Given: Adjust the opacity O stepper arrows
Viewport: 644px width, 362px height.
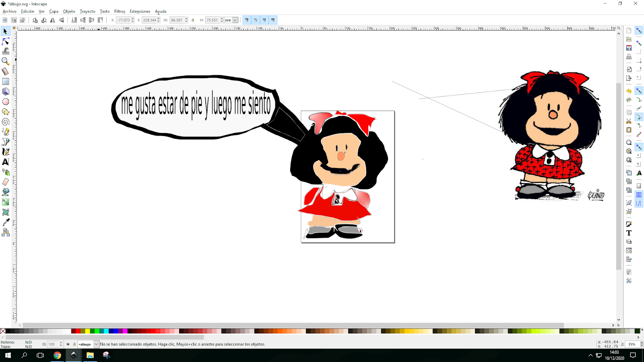Looking at the screenshot, I should pos(61,344).
